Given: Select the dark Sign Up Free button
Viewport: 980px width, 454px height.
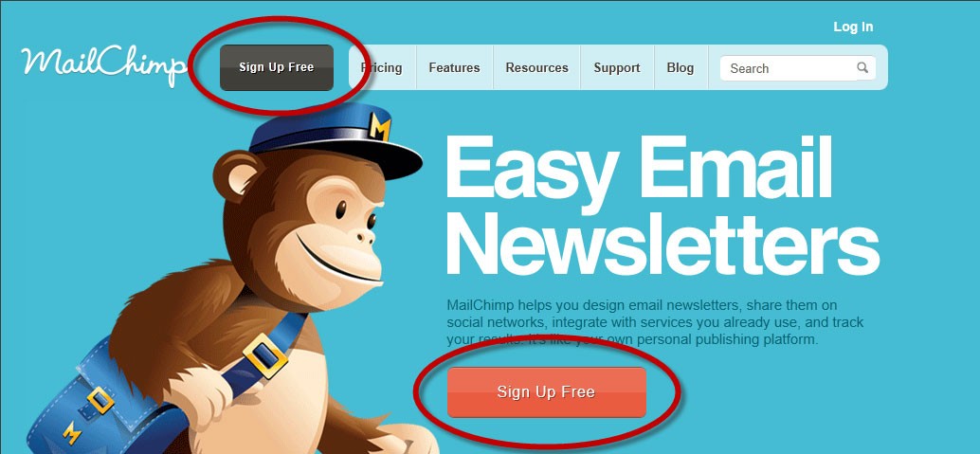Looking at the screenshot, I should coord(277,67).
